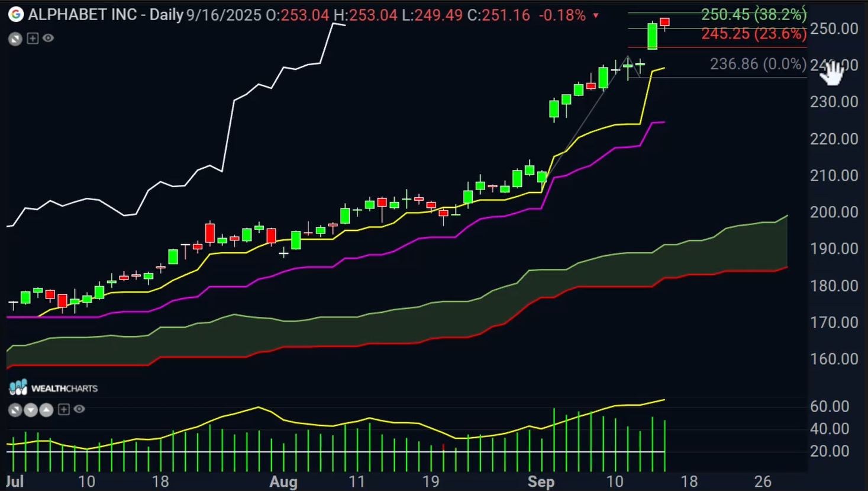Toggle main chart visibility with the eye icon
This screenshot has width=868, height=491.
pyautogui.click(x=49, y=38)
